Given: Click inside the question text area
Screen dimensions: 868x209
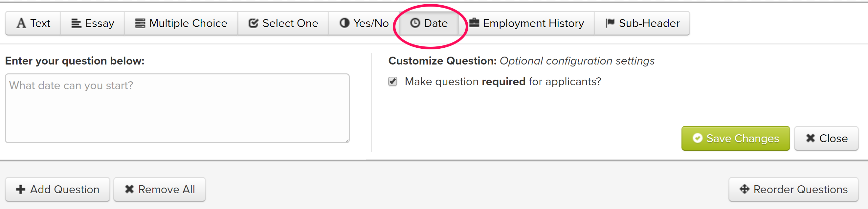Looking at the screenshot, I should pos(177,108).
